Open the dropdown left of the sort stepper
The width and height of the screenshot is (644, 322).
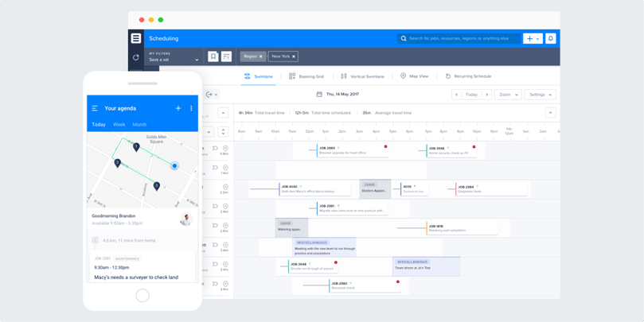pos(209,132)
